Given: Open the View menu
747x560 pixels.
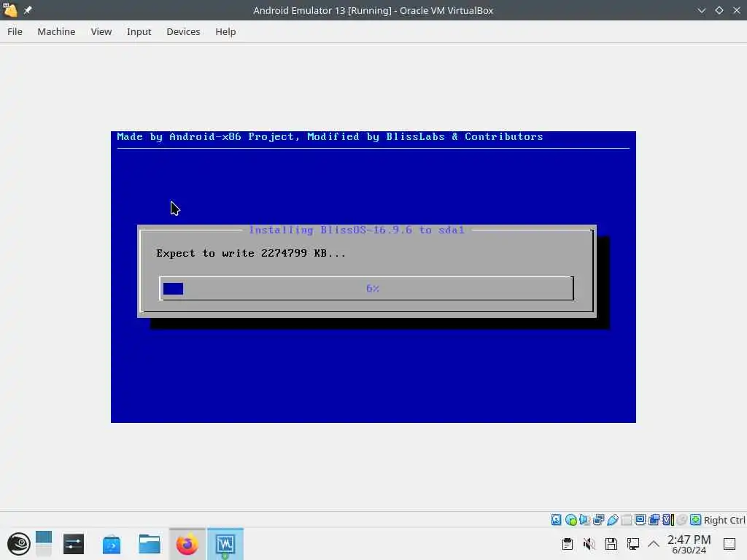Looking at the screenshot, I should click(101, 31).
